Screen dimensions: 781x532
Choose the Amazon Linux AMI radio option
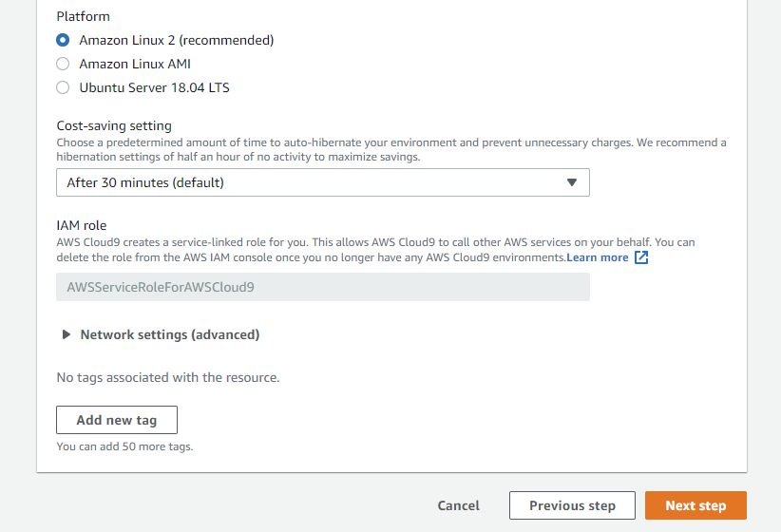coord(63,64)
